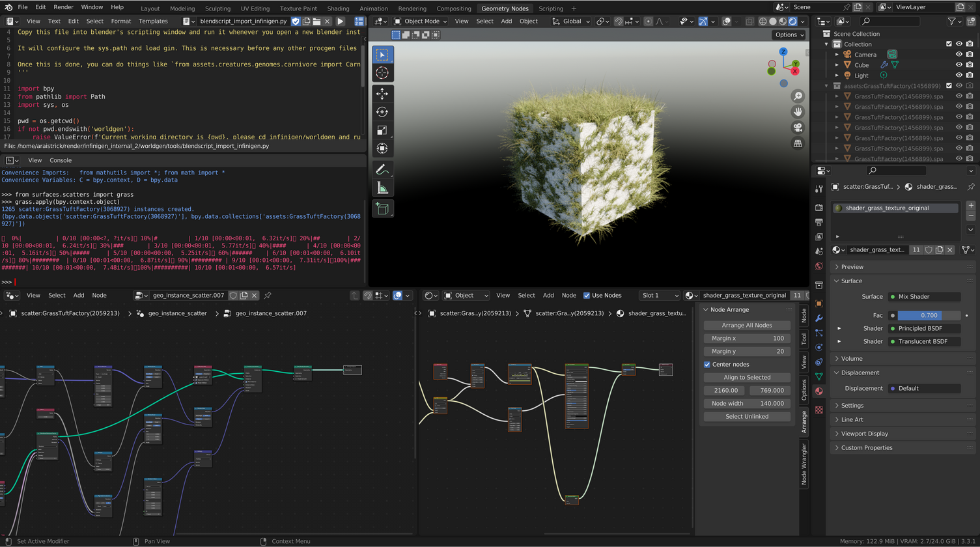Open the Output properties tab
Screen dimensions: 980x547
(819, 222)
